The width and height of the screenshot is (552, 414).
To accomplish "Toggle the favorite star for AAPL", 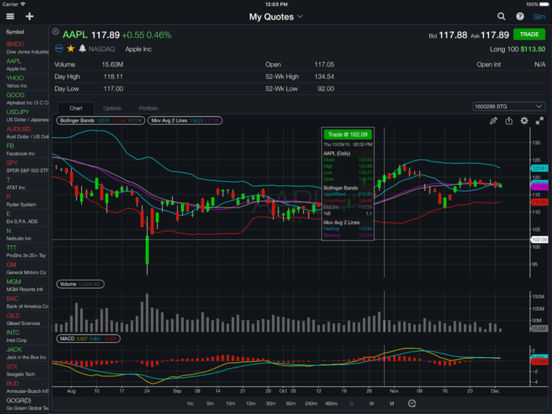I will [x=71, y=48].
